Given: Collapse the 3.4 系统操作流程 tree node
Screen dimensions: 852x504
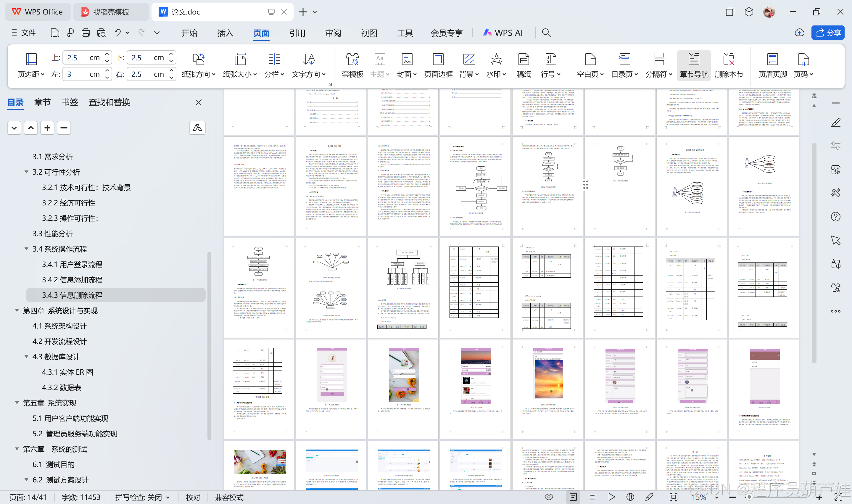Looking at the screenshot, I should (x=26, y=249).
